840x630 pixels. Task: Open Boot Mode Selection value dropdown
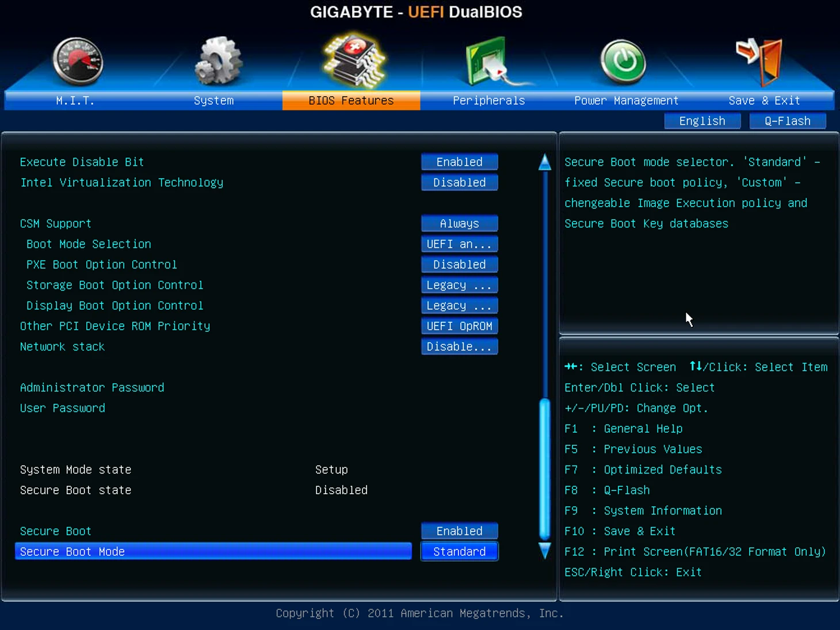(x=459, y=244)
